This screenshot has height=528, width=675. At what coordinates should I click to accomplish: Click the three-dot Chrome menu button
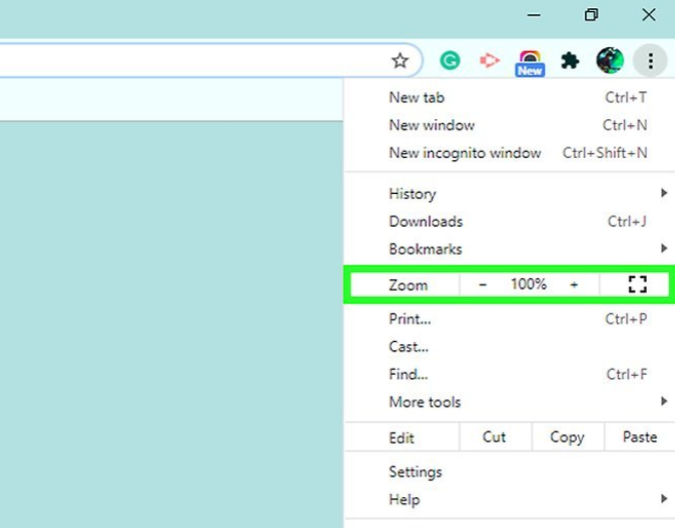[650, 61]
